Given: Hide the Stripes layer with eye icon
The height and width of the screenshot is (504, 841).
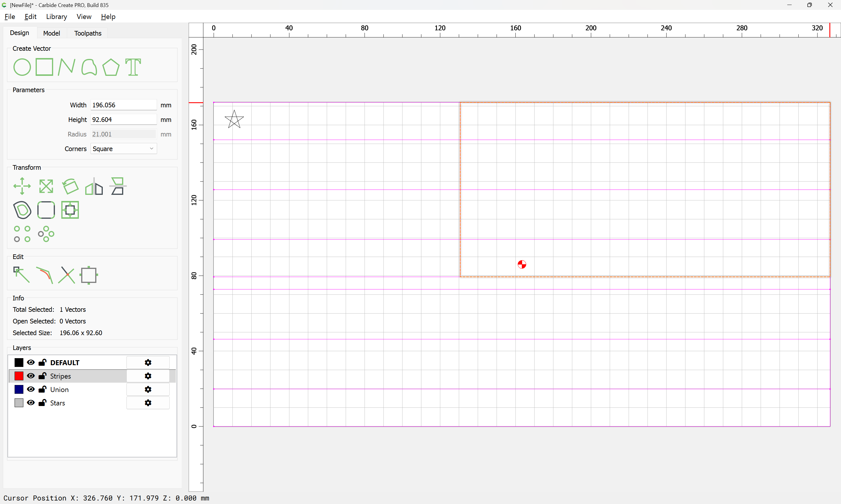Looking at the screenshot, I should (x=31, y=376).
